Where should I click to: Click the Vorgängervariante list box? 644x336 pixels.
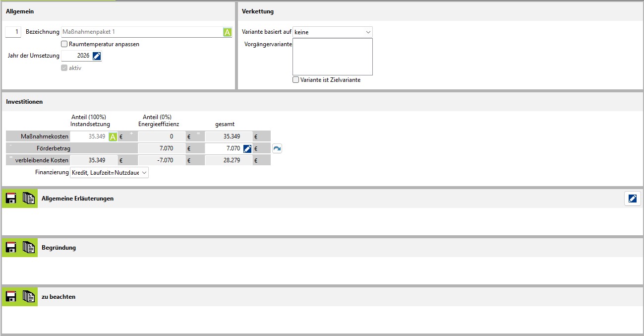(332, 57)
